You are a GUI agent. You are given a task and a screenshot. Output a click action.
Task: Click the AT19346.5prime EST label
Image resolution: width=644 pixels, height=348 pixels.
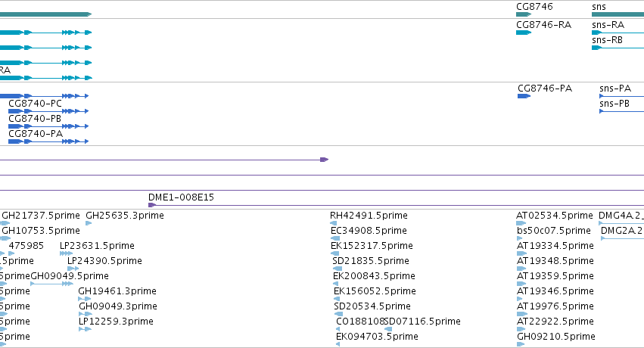pos(555,291)
